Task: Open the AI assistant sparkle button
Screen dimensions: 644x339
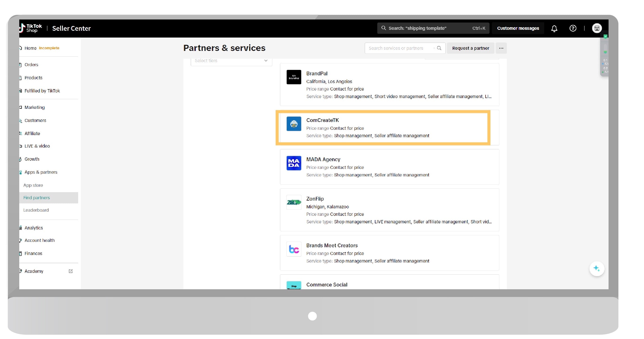Action: (597, 269)
